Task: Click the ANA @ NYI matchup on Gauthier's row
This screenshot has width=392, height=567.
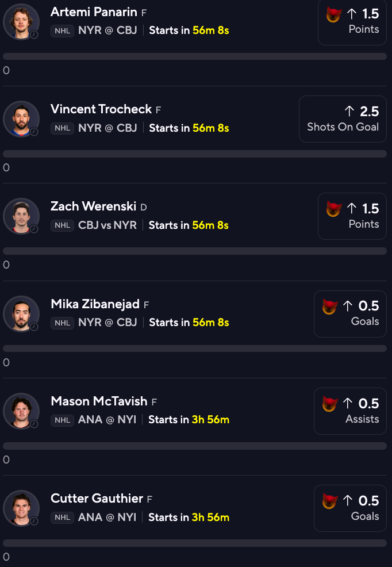Action: point(107,518)
